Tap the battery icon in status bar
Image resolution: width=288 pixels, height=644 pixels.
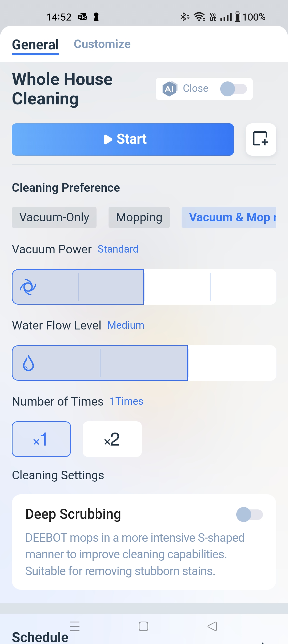pos(237,17)
